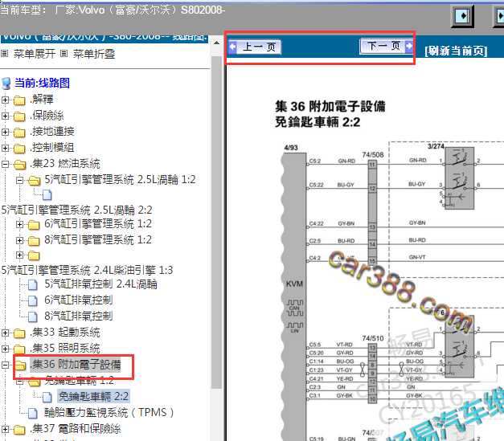Viewport: 504px width, 441px height.
Task: Open 輪胎壓力監視系統（TPMS）diagram
Action: tap(109, 412)
